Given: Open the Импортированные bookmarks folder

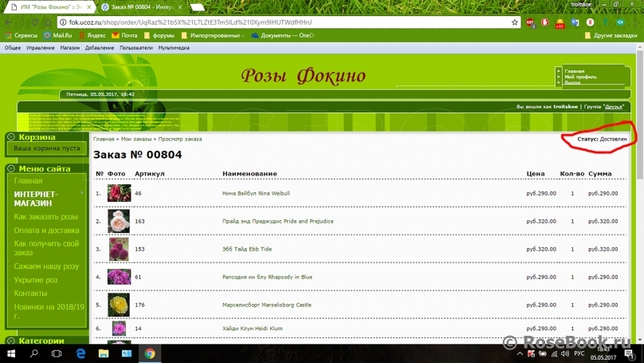Looking at the screenshot, I should coord(212,36).
